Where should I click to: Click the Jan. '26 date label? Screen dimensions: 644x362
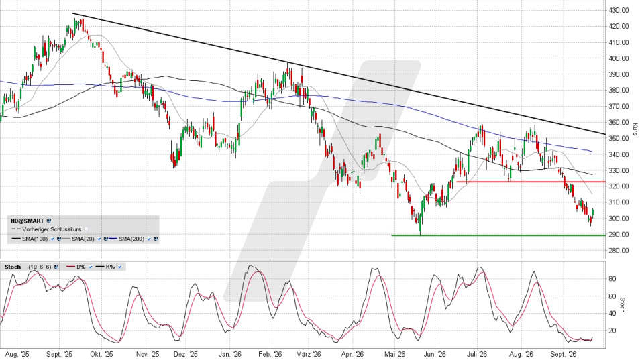(230, 354)
